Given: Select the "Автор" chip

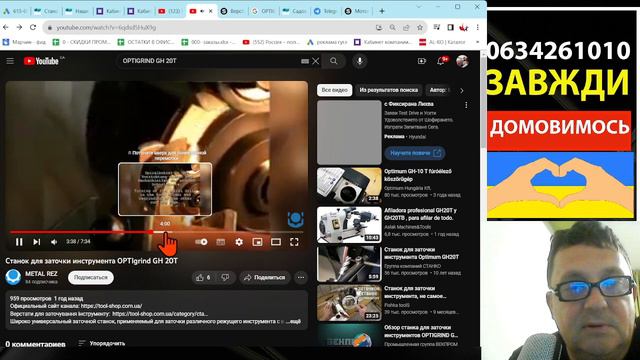Looking at the screenshot, I should pos(438,90).
